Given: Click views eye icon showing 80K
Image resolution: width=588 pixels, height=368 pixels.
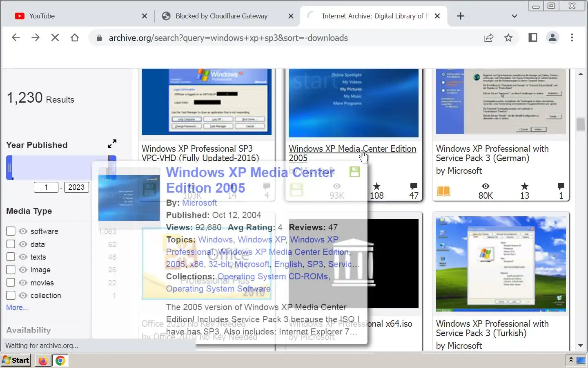Looking at the screenshot, I should 486,186.
